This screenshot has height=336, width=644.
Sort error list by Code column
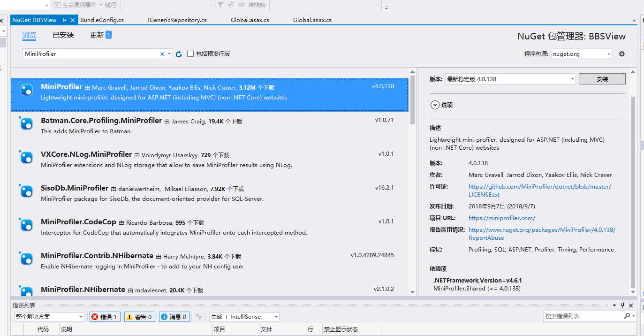tap(43, 329)
